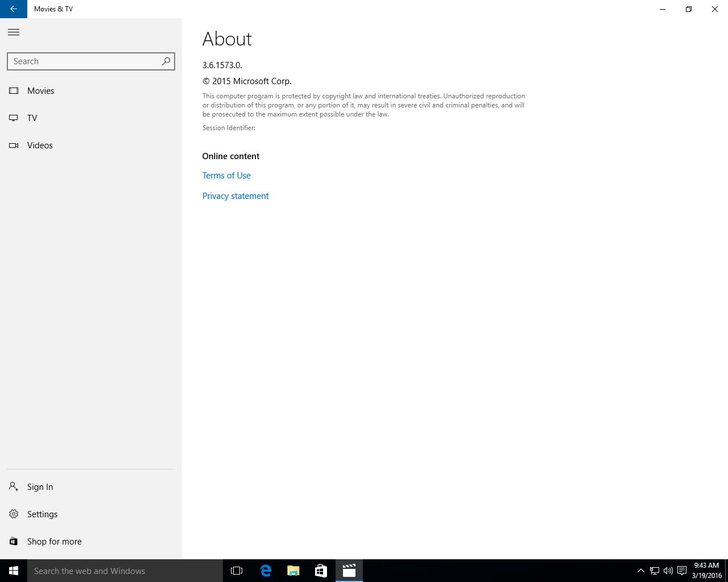Open the Store from taskbar
Screen dimensions: 728x582
(x=321, y=571)
